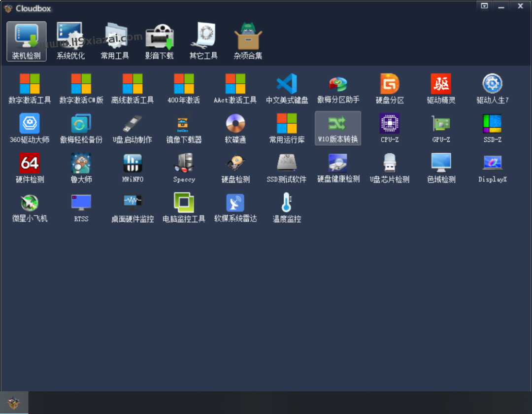Open RTSS
Screen dimensions: 532x414
81,207
